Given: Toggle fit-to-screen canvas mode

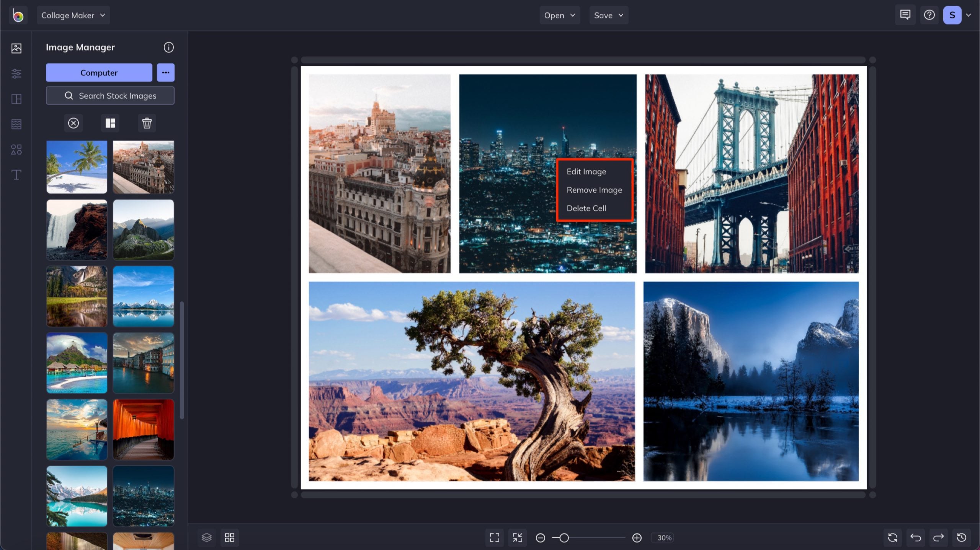Looking at the screenshot, I should 517,537.
